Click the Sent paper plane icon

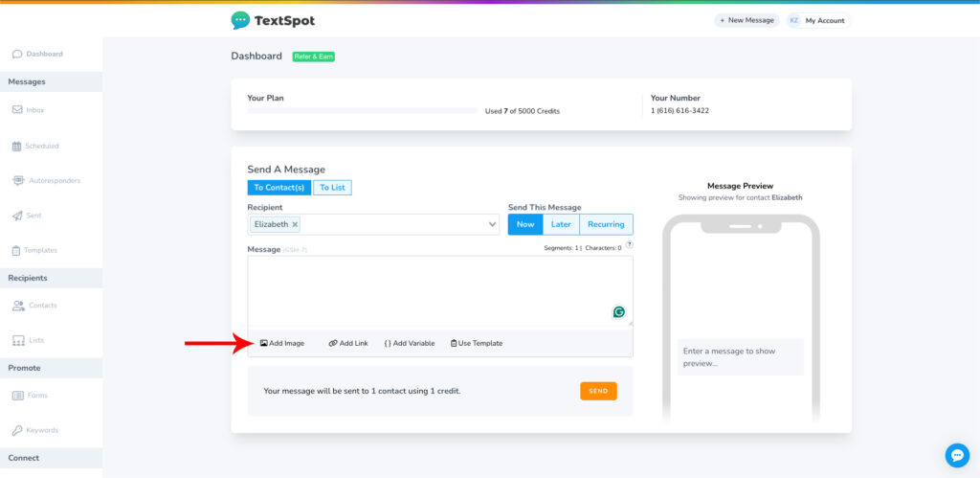[x=17, y=216]
